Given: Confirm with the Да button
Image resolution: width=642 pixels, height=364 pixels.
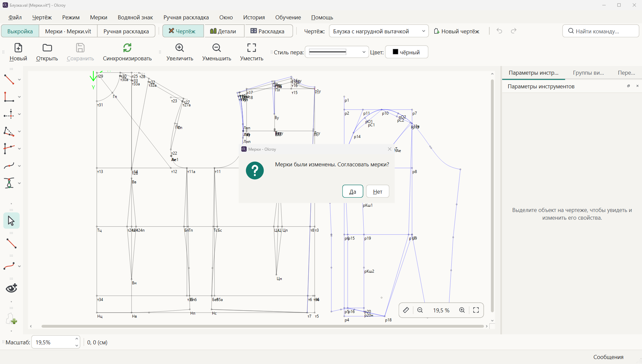Looking at the screenshot, I should tap(353, 191).
